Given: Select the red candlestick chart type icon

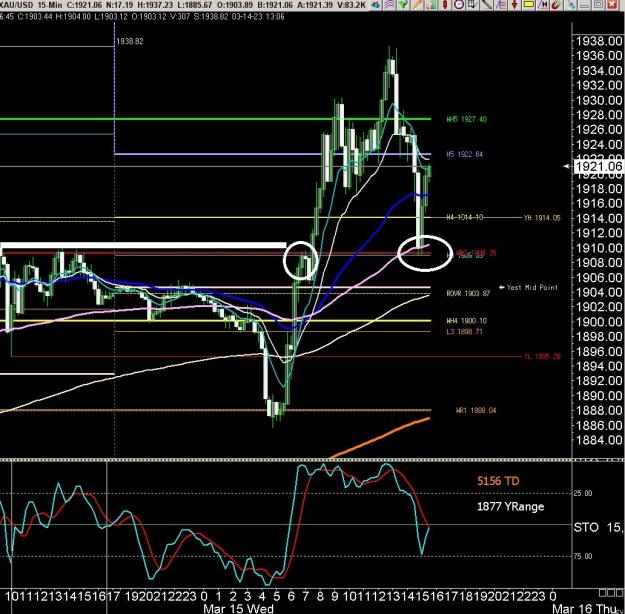Looking at the screenshot, I should (445, 4).
